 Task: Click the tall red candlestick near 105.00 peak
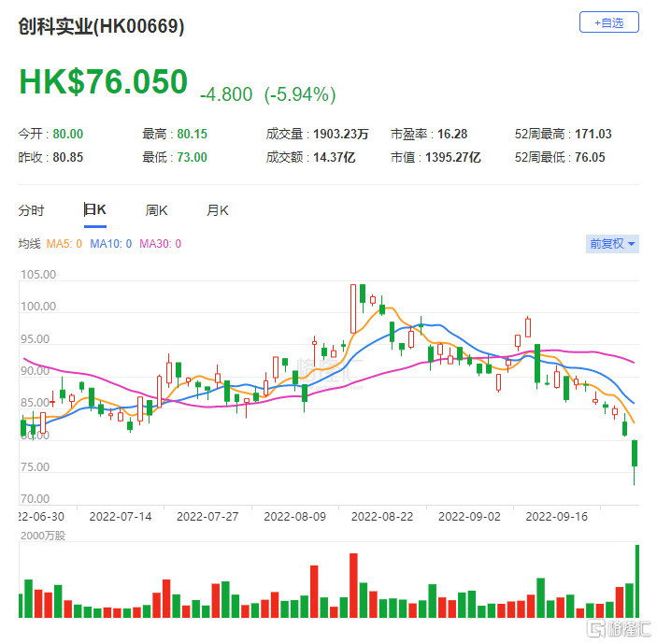[353, 308]
